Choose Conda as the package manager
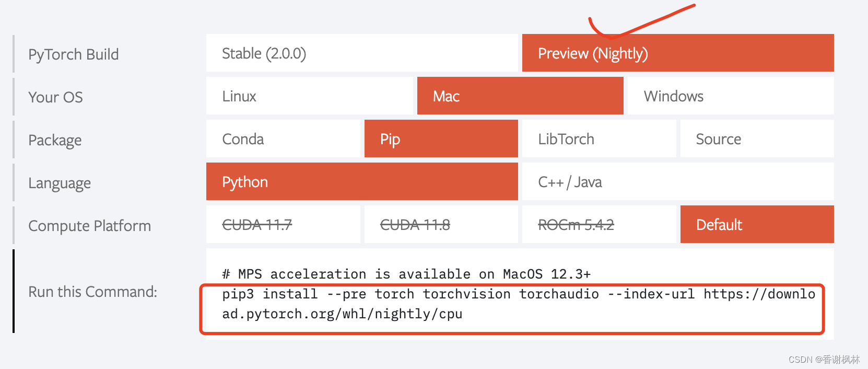 283,139
